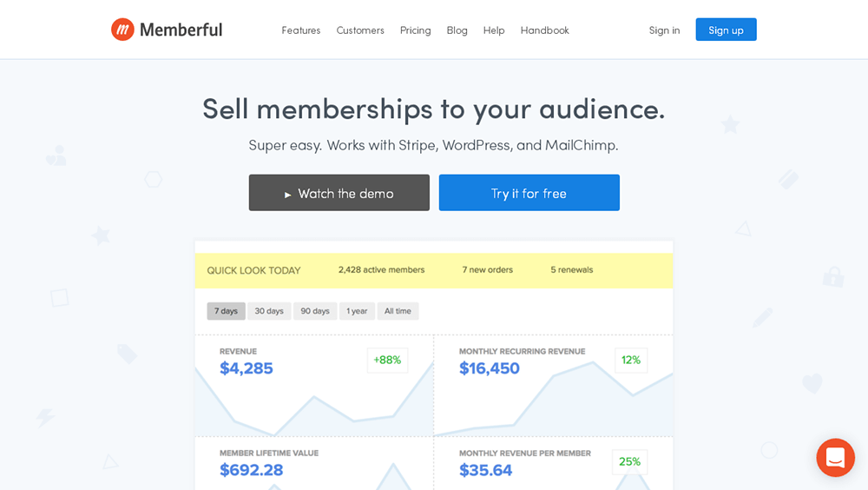Play the Watch the demo video
Screen dimensions: 868x490
[339, 193]
